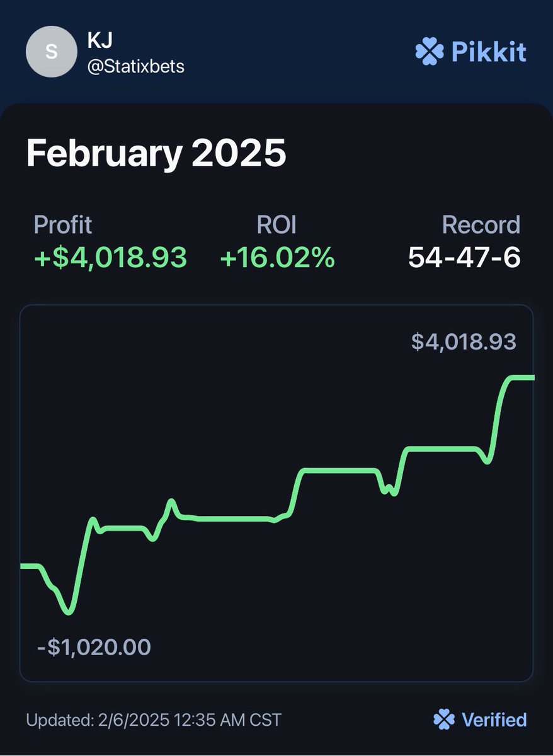Image resolution: width=553 pixels, height=756 pixels.
Task: Click the Updated 2/6/2025 timestamp
Action: pyautogui.click(x=154, y=719)
